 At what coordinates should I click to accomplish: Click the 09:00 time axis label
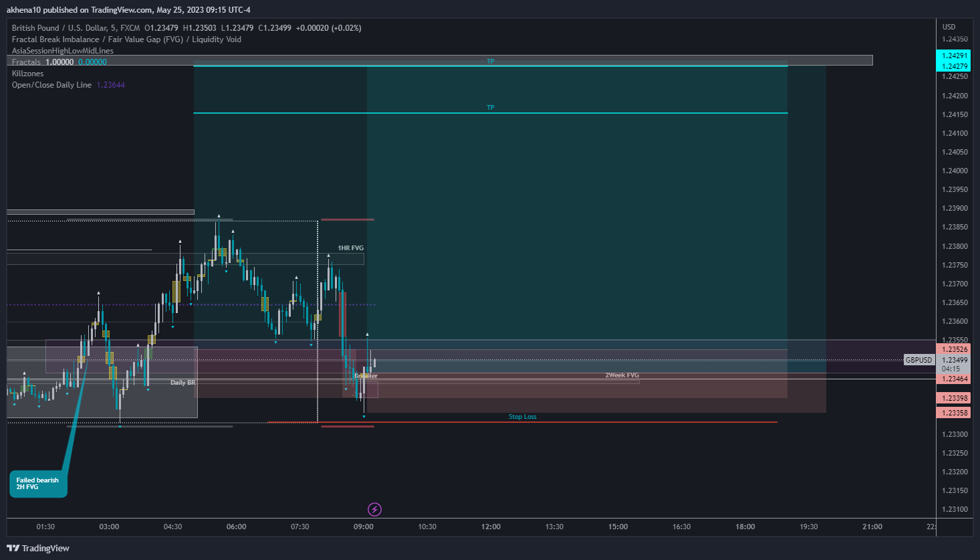364,527
